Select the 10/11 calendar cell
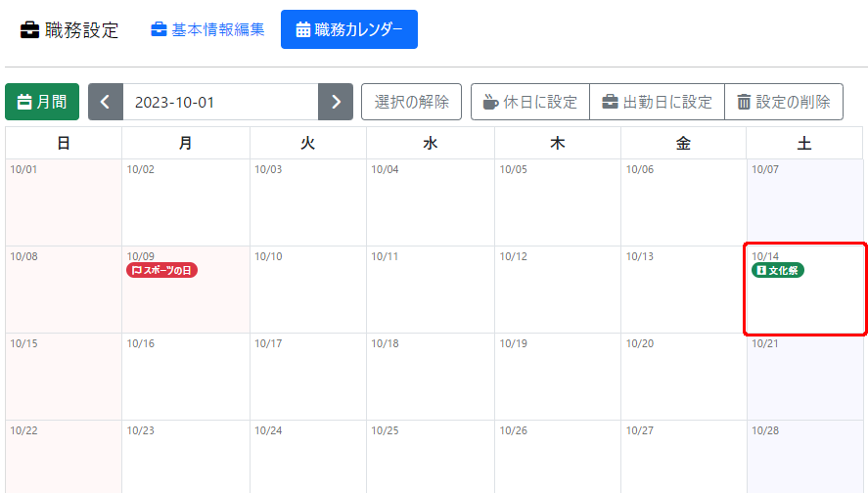Screen dimensions: 868x493 pyautogui.click(x=431, y=290)
